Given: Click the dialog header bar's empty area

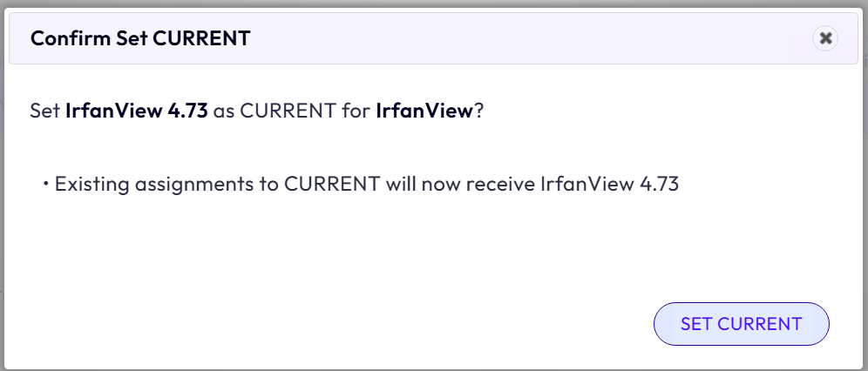Looking at the screenshot, I should coord(526,38).
